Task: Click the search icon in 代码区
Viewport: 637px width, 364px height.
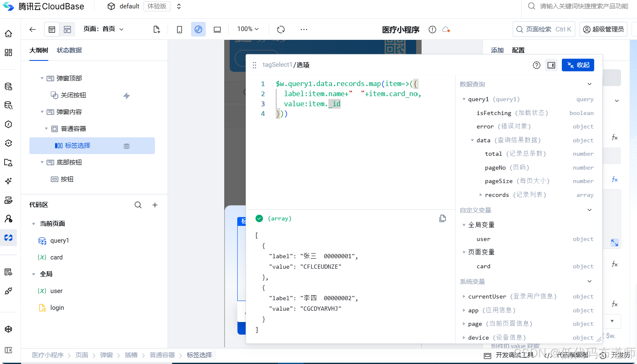Action: (138, 205)
